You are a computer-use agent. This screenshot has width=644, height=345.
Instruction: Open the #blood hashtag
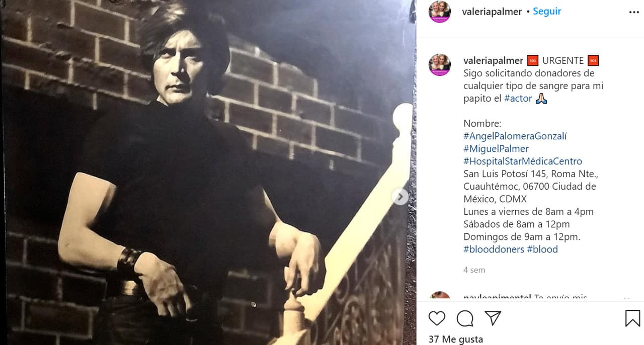(x=543, y=249)
